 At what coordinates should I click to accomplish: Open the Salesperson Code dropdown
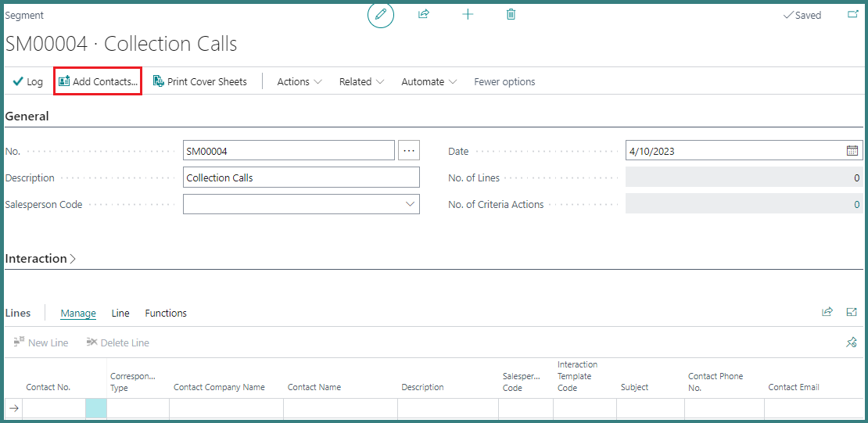pos(411,204)
